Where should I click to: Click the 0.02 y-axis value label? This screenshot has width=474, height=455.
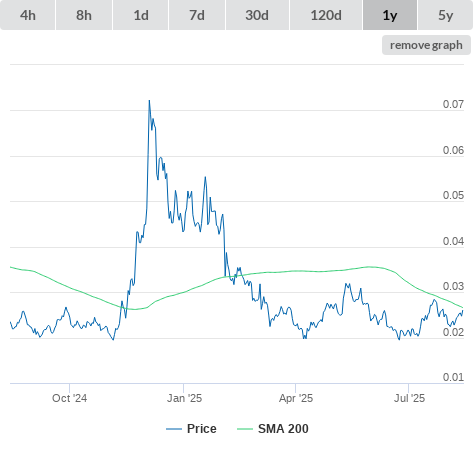[x=453, y=332]
